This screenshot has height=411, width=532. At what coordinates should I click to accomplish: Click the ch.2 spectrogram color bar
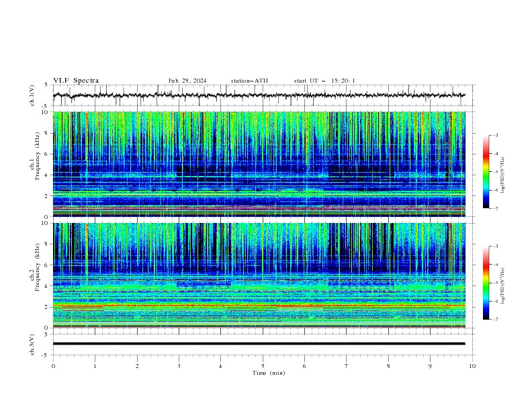tap(486, 283)
